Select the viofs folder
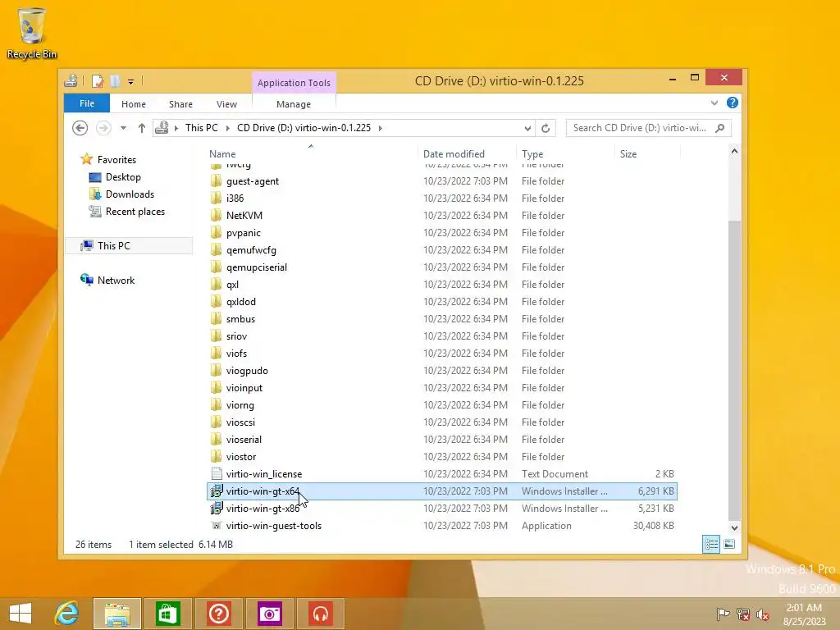 [236, 353]
